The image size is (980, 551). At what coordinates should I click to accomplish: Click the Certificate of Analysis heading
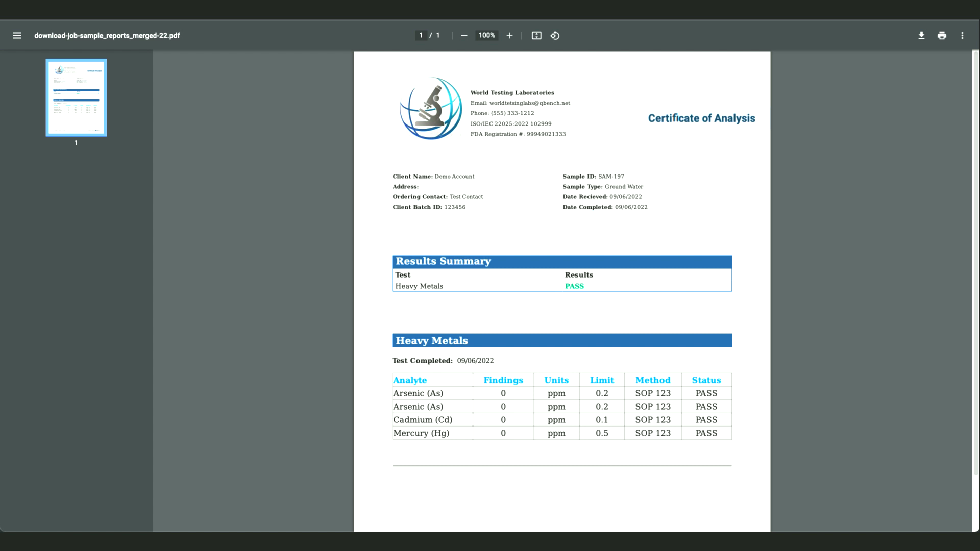701,118
